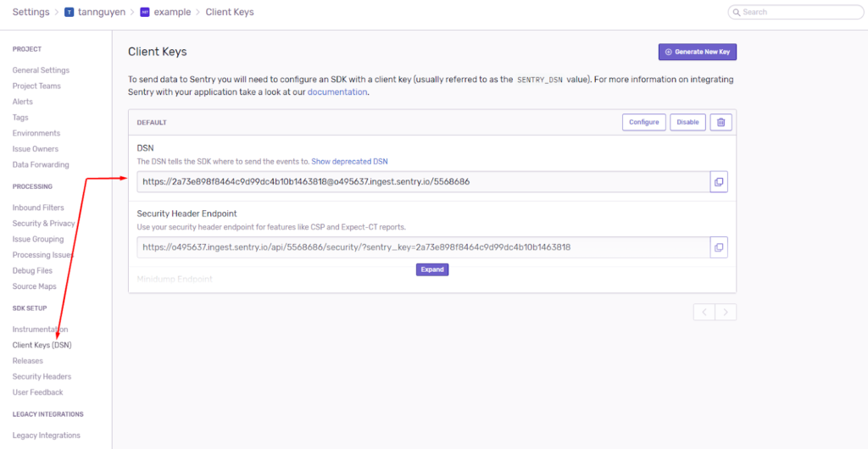This screenshot has width=868, height=449.
Task: Delete the default key via trash icon
Action: [721, 122]
